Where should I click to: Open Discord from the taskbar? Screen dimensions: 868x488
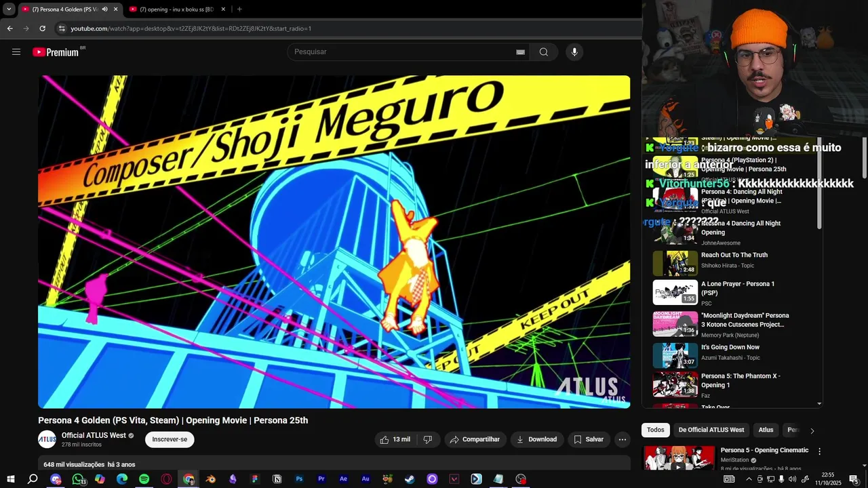[x=56, y=479]
